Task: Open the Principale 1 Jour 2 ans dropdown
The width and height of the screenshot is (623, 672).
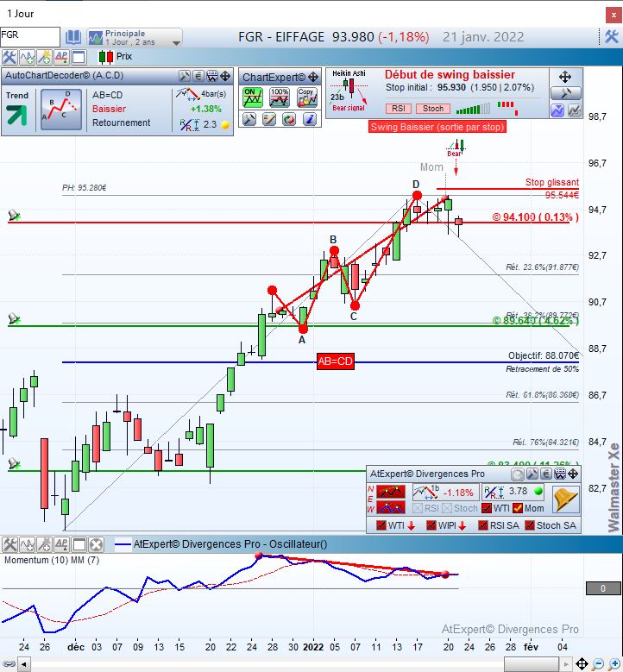Action: pyautogui.click(x=135, y=37)
